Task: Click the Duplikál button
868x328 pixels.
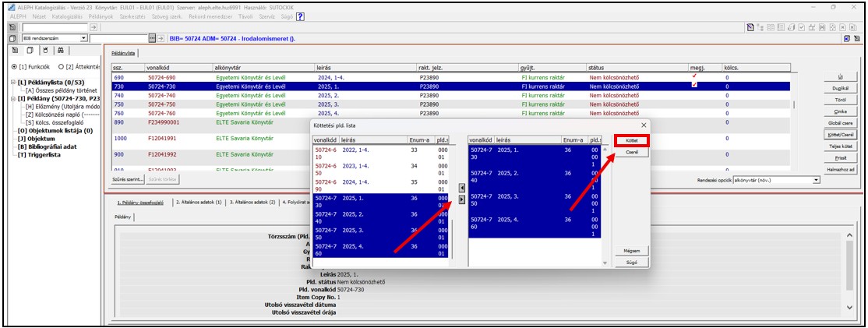Action: (840, 89)
